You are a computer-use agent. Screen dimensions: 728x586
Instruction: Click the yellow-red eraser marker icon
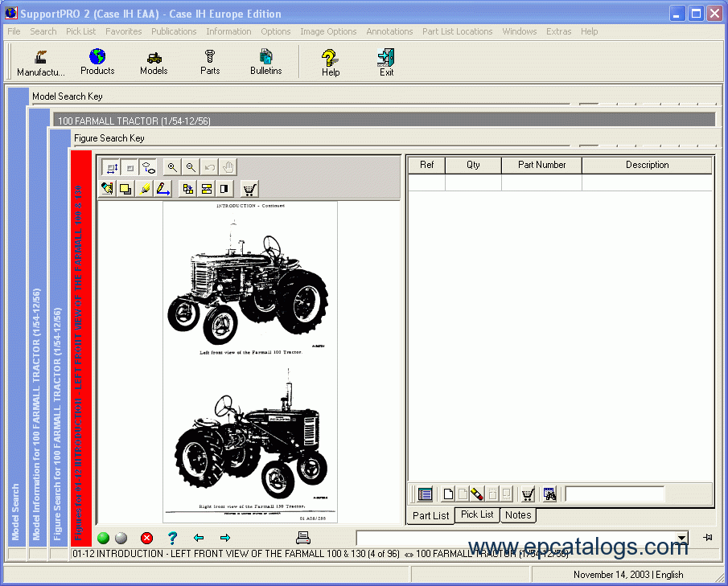[477, 494]
